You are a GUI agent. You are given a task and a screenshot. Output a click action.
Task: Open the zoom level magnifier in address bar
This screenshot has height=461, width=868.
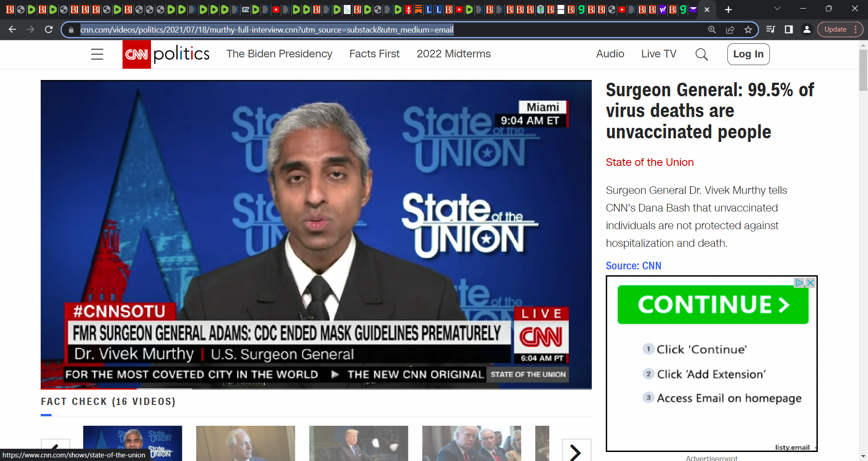(x=712, y=29)
